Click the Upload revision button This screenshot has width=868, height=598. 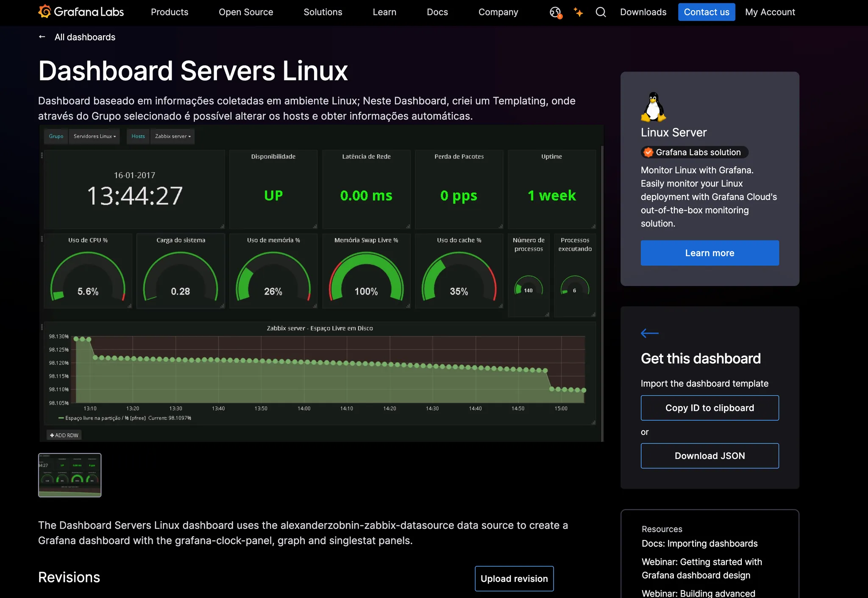click(x=514, y=579)
